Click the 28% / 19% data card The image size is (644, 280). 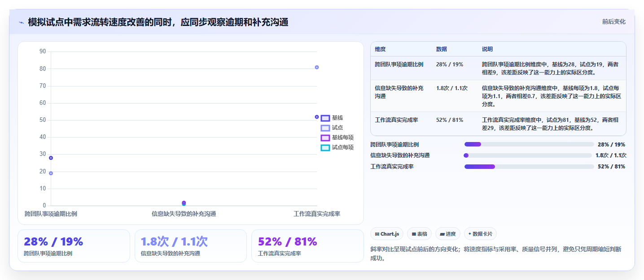click(x=74, y=246)
